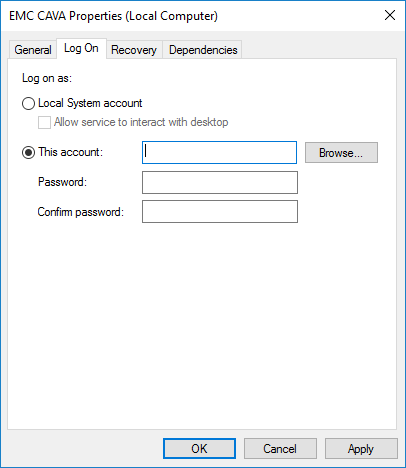Select the Log On tab
406x468 pixels.
coord(81,49)
